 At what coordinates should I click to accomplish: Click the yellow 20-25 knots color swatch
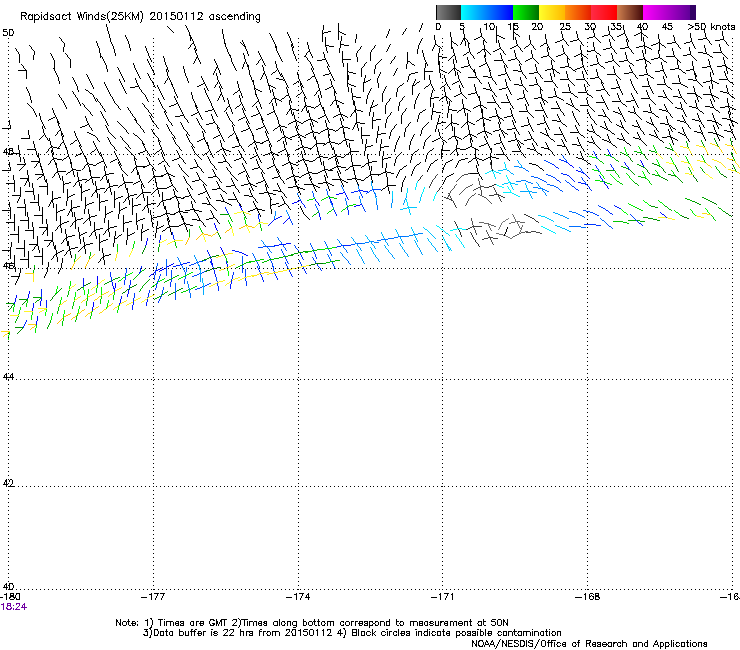[552, 12]
